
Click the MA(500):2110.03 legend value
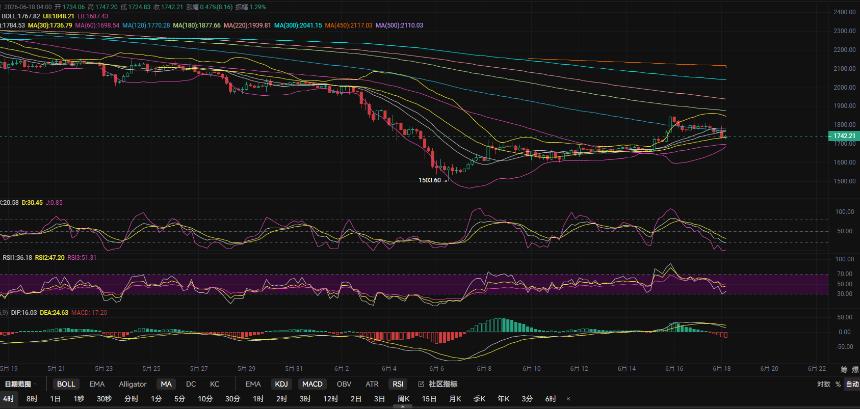[399, 25]
